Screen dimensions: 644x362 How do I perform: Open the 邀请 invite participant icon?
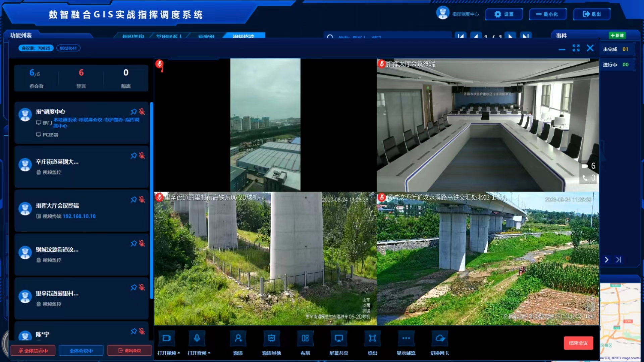point(238,338)
